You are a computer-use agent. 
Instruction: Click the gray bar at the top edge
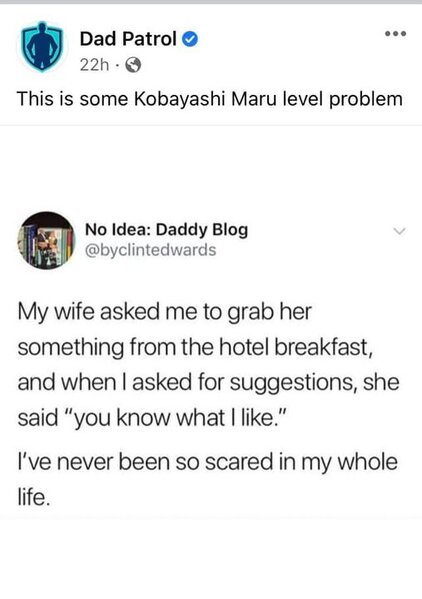click(211, 2)
